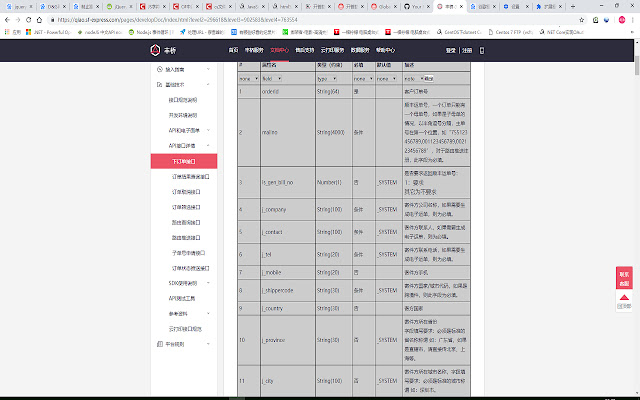Switch to the Globe tab
The height and width of the screenshot is (400, 640).
[384, 7]
